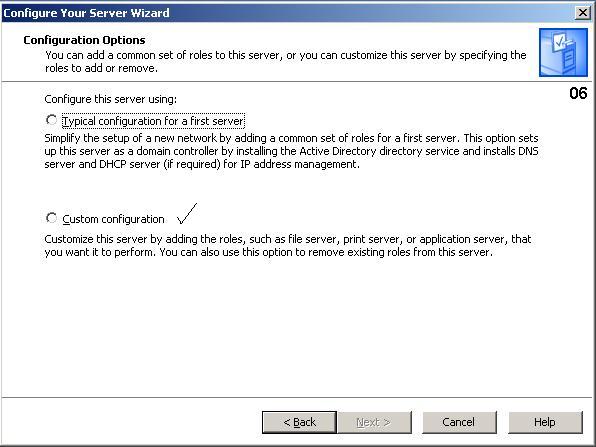Viewport: 596px width, 447px height.
Task: Click the 'Custom configuration' label text
Action: [x=113, y=219]
